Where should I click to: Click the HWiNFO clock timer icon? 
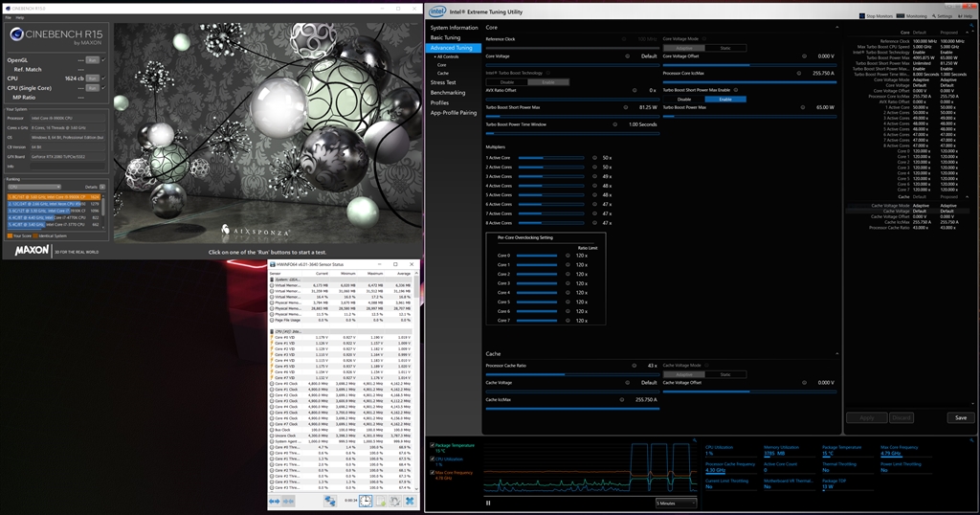click(366, 501)
